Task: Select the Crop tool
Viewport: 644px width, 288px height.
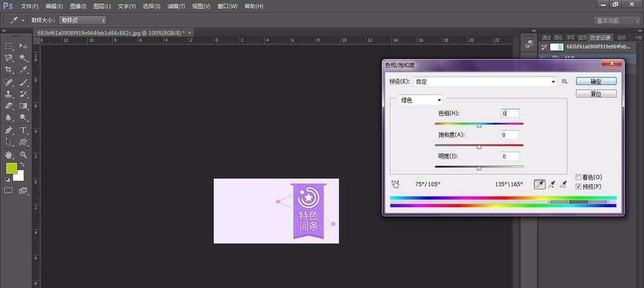Action: (x=9, y=70)
